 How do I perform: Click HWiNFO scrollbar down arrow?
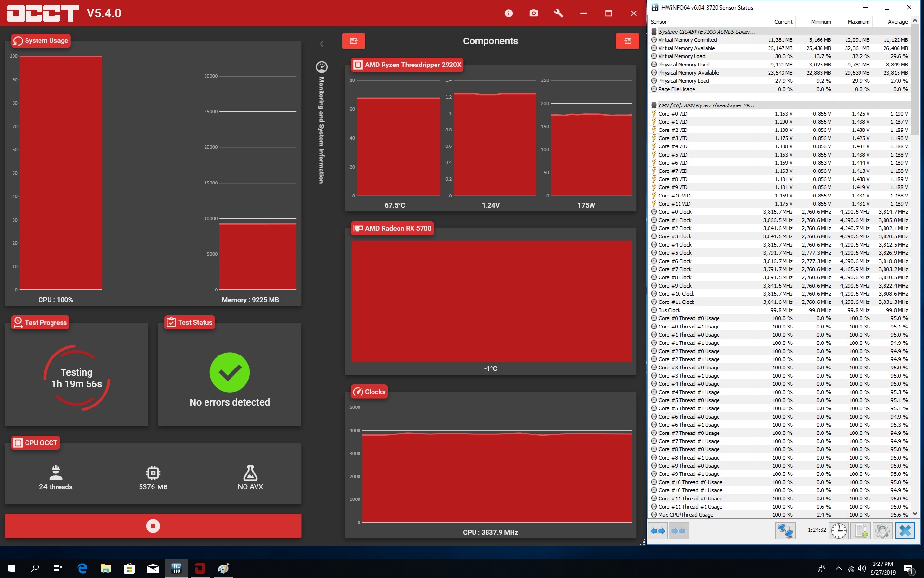coord(915,514)
